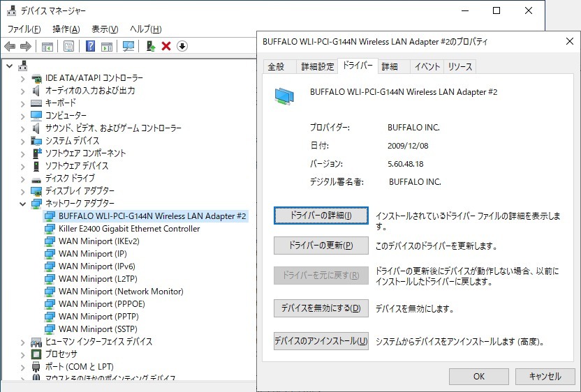Click the scan for hardware changes monitor icon

click(128, 46)
